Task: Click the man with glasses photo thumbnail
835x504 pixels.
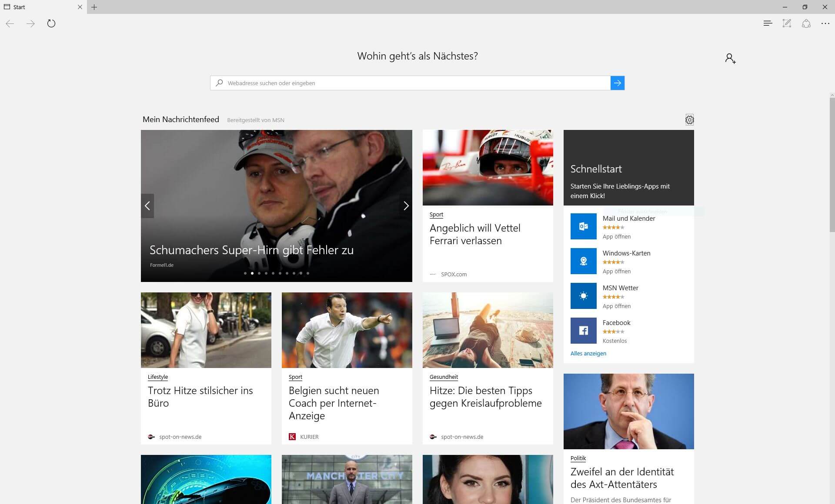Action: 629,411
